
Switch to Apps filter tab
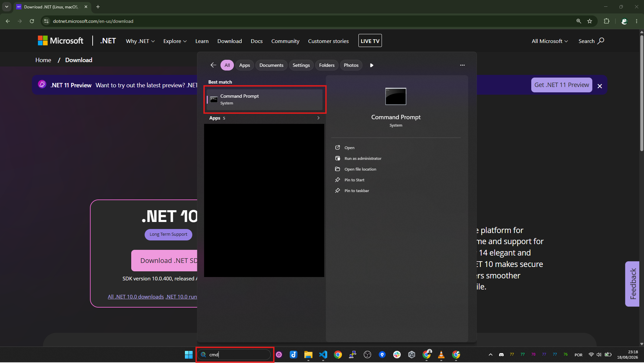pos(244,65)
